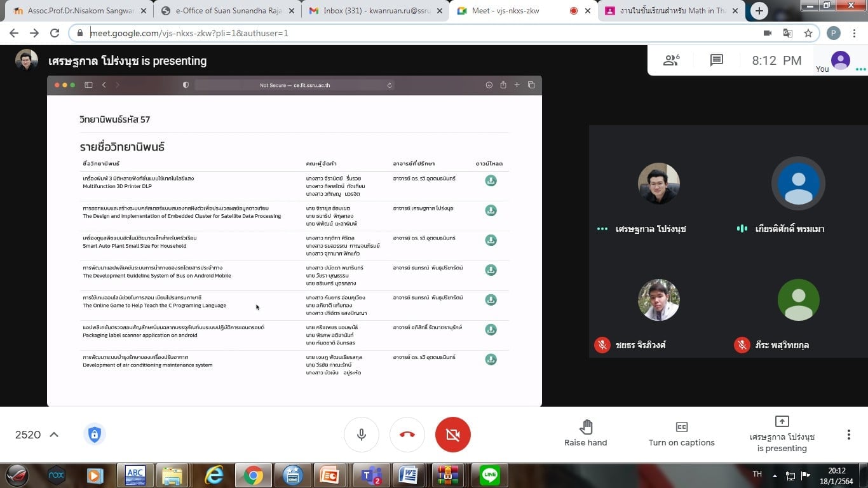The width and height of the screenshot is (868, 488).
Task: Reload the Google Meet page
Action: coord(55,33)
